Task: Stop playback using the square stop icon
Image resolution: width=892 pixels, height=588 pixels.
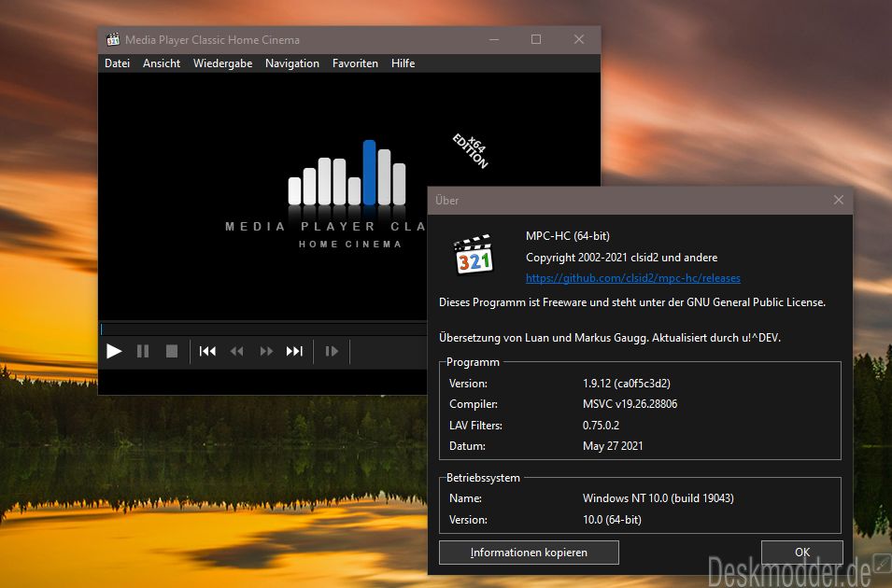Action: (x=172, y=352)
